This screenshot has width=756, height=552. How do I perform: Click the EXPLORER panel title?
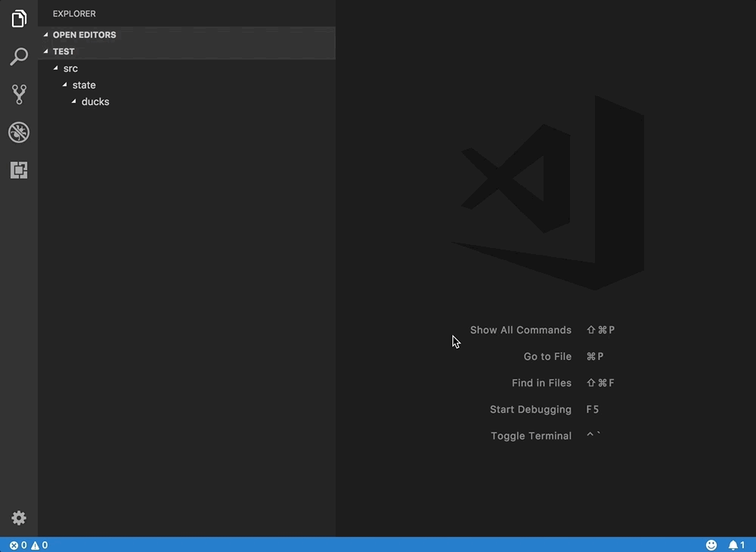74,14
